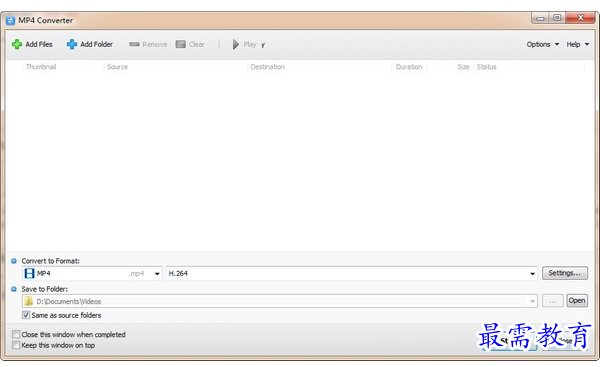Click the yellow folder icon in path field
The height and width of the screenshot is (367, 600).
click(28, 301)
